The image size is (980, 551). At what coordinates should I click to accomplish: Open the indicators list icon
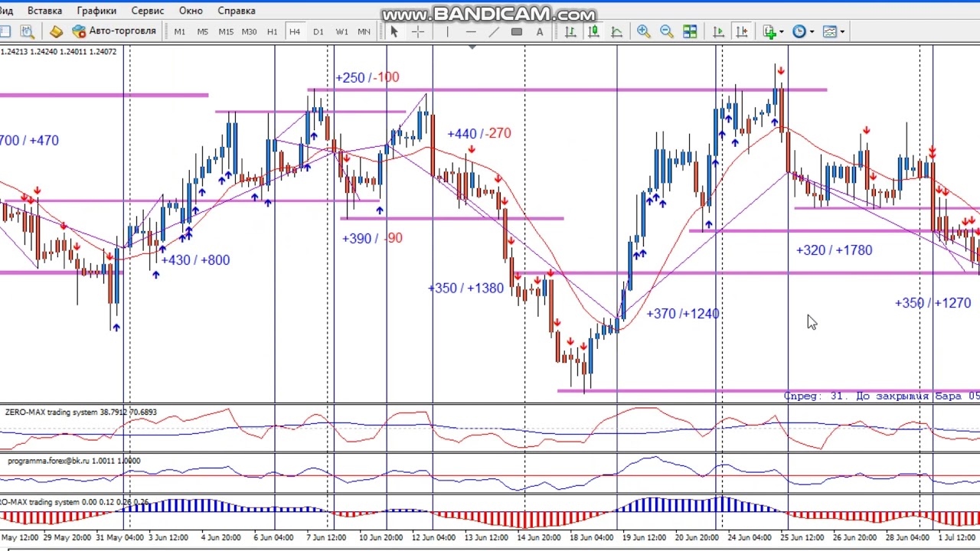point(769,31)
